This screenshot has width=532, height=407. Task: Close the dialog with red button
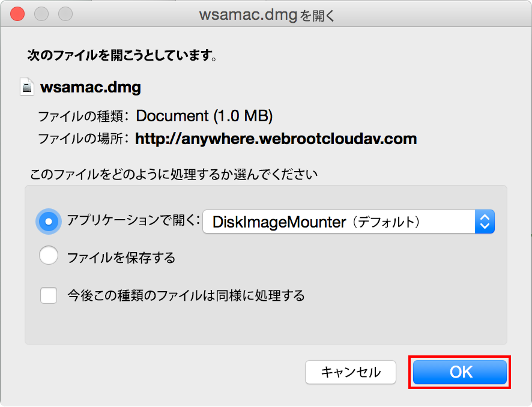(x=17, y=14)
